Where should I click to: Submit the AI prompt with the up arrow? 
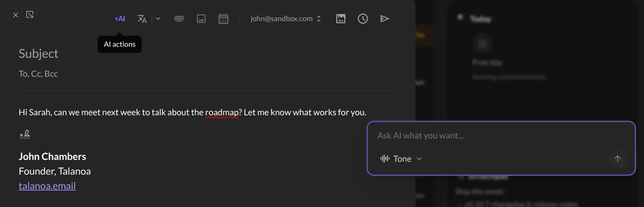click(617, 159)
